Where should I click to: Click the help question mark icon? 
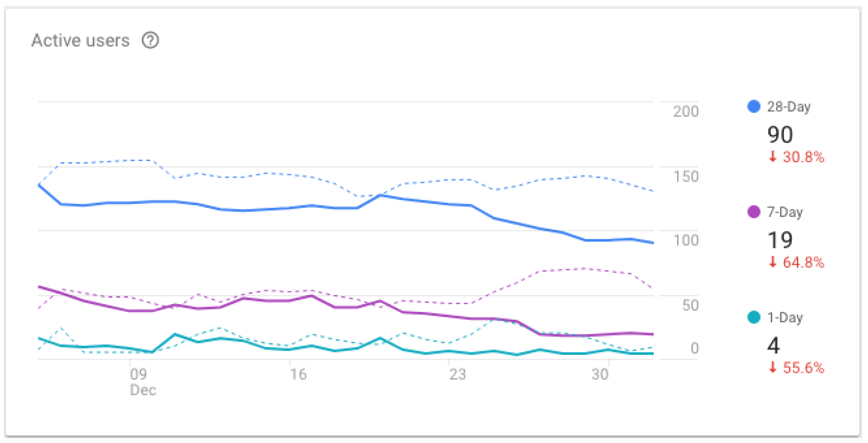point(150,40)
